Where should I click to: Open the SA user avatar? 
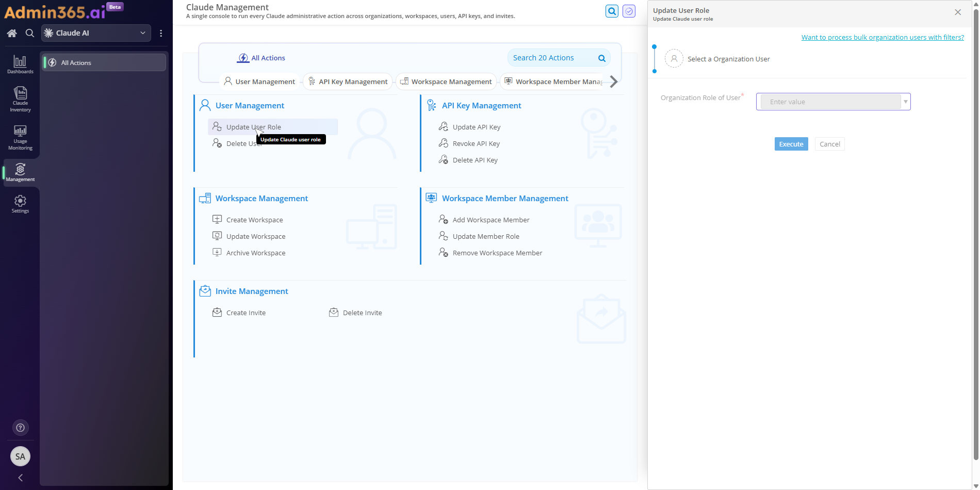coord(20,456)
